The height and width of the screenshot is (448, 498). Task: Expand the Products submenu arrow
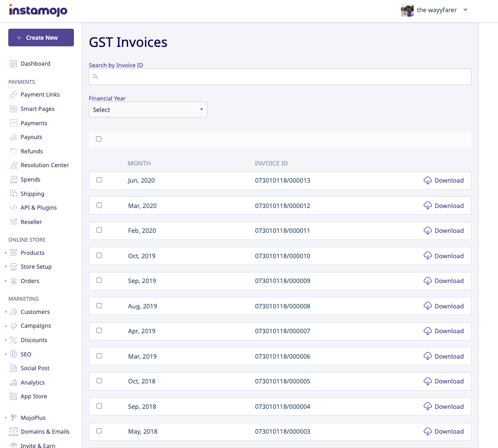[x=6, y=253]
